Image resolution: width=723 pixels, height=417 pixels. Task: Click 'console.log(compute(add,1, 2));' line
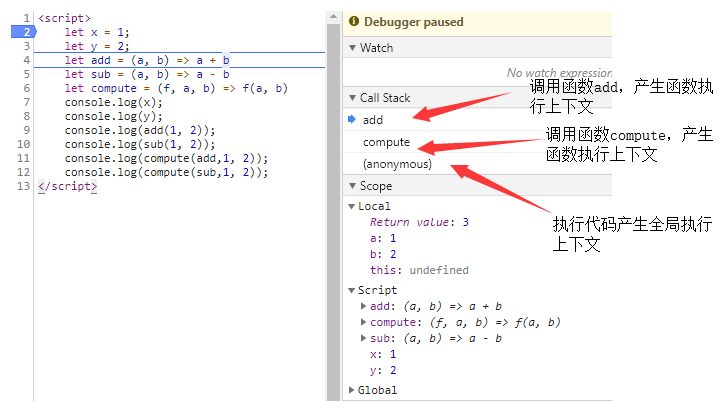click(166, 158)
